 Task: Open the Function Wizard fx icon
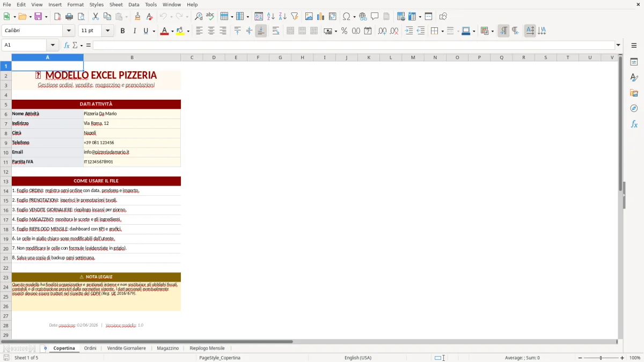67,45
